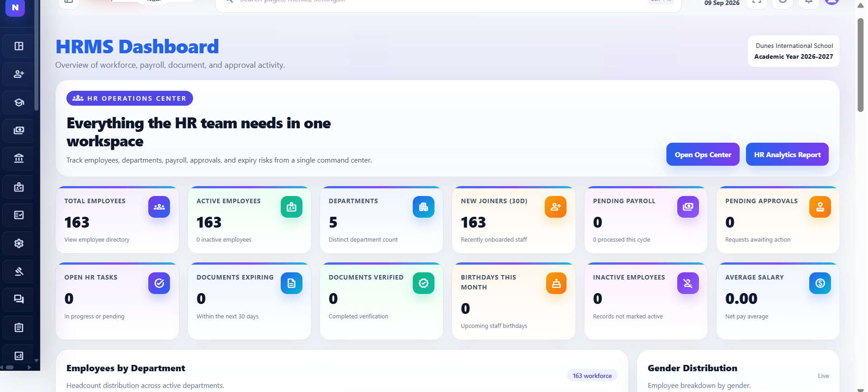Click the "Completed verification" text
Image resolution: width=868 pixels, height=392 pixels.
coord(359,317)
